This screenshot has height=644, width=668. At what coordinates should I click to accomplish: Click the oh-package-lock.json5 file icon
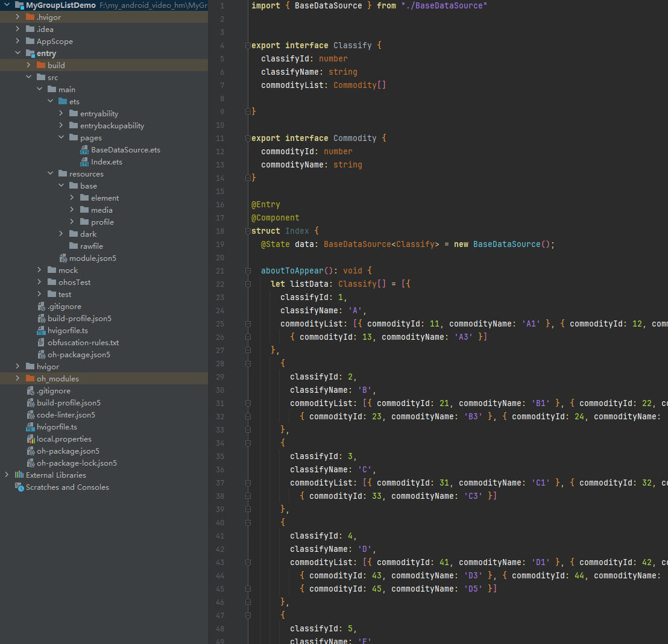click(x=30, y=463)
